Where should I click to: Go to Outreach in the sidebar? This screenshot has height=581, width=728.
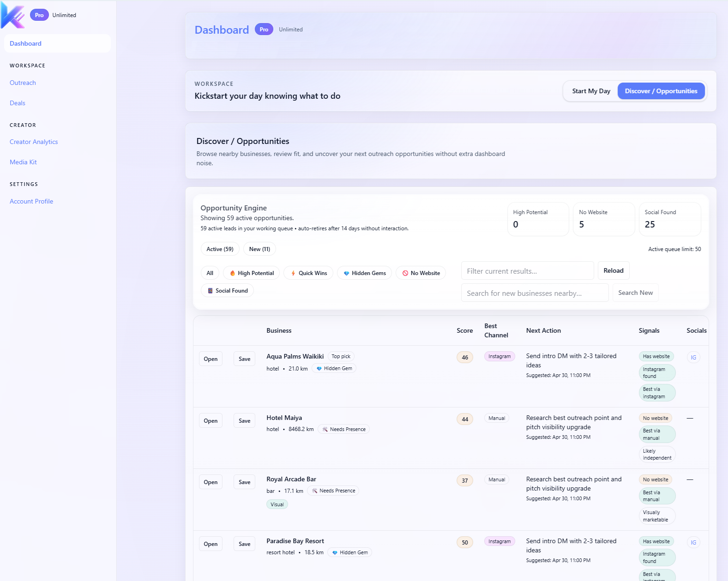[23, 83]
